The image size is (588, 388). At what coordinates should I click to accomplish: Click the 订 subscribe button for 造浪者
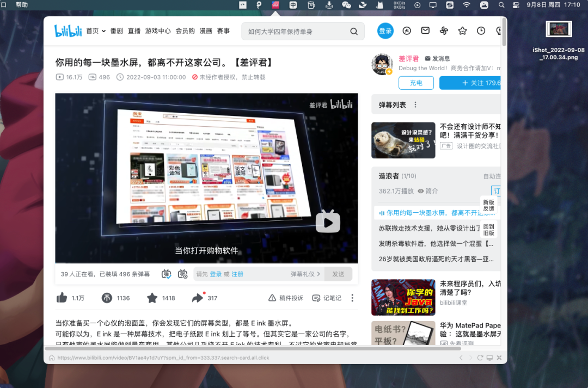(496, 191)
